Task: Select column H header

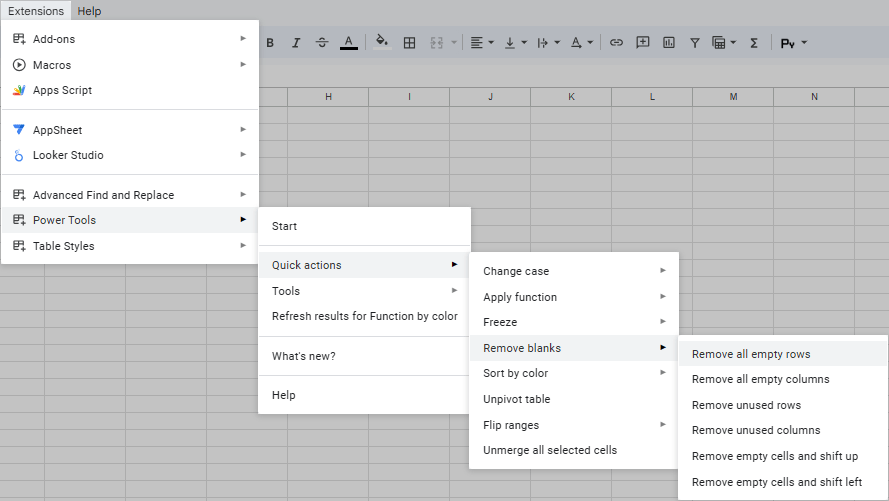Action: pyautogui.click(x=328, y=97)
